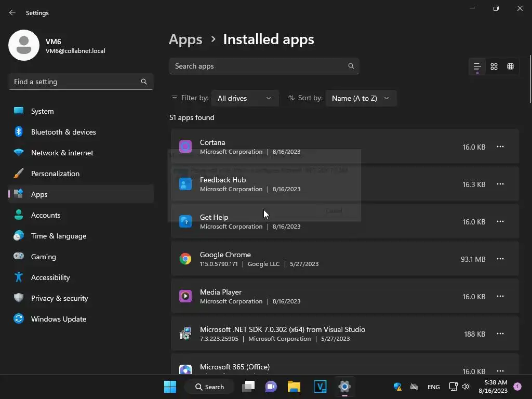Open the Name (A to Z) sort dropdown

[x=361, y=98]
